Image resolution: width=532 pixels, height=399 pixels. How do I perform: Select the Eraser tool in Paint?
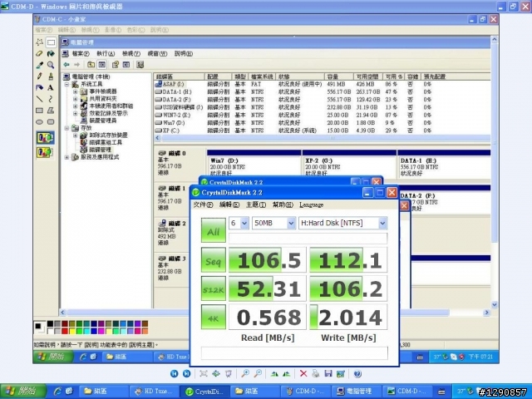40,53
